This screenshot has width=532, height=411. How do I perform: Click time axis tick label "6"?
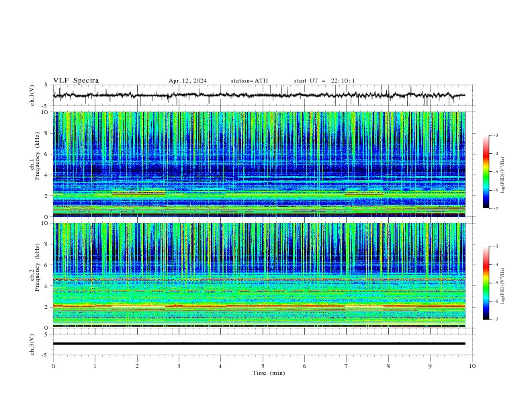pos(304,366)
